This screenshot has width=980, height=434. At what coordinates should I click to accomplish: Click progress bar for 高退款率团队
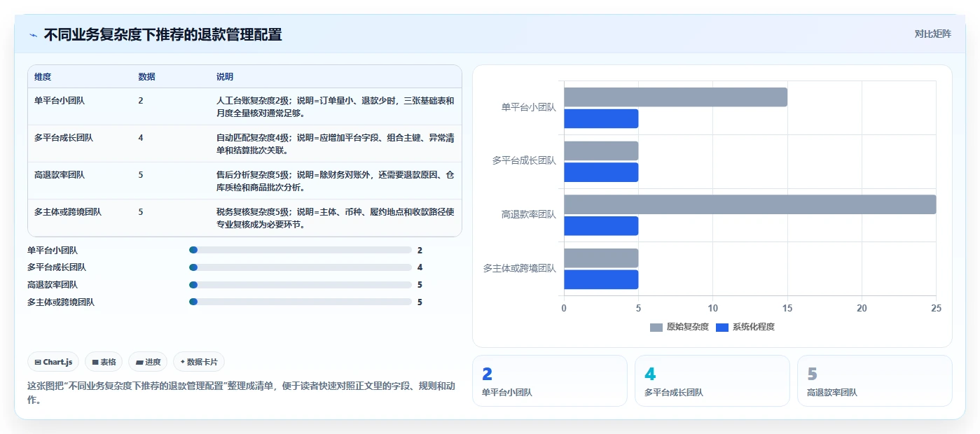[x=301, y=285]
